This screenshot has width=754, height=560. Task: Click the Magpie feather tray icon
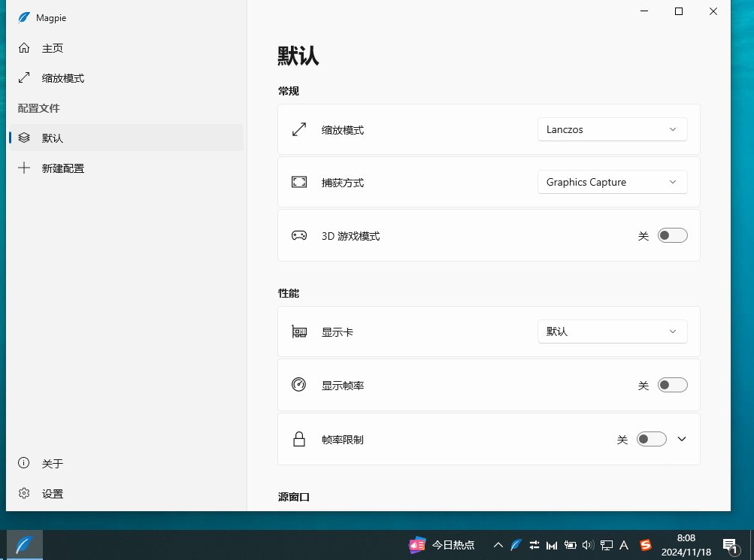point(516,545)
